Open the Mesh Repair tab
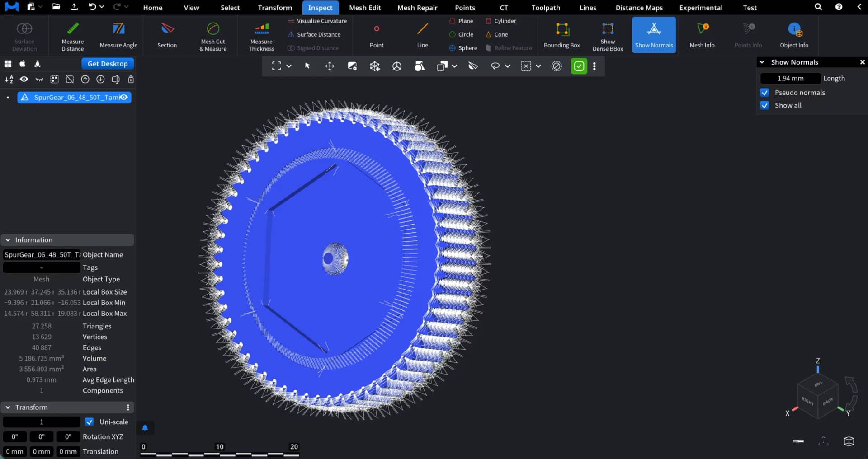868x459 pixels. coord(417,8)
